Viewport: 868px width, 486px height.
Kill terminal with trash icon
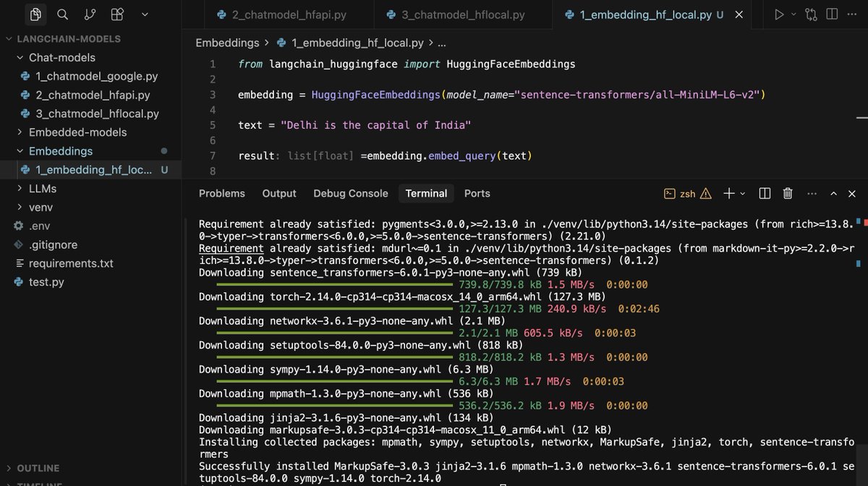788,193
